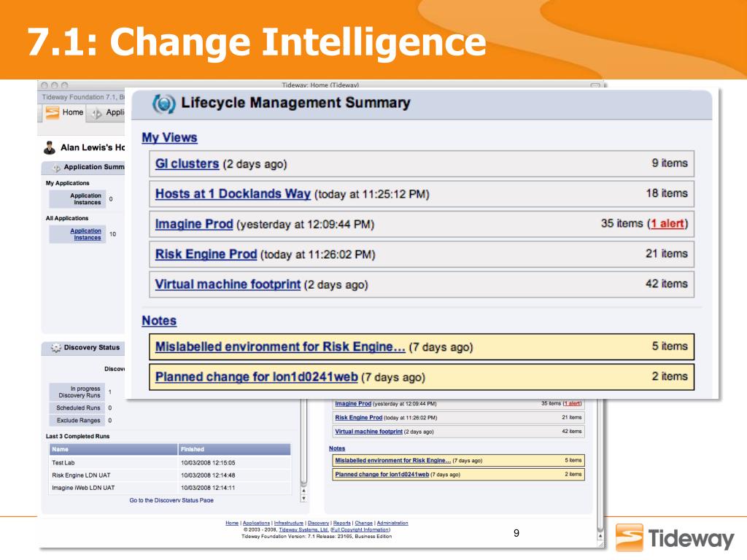Viewport: 747px width, 560px height.
Task: Open Virtual machine footprint in large summary
Action: pos(228,284)
